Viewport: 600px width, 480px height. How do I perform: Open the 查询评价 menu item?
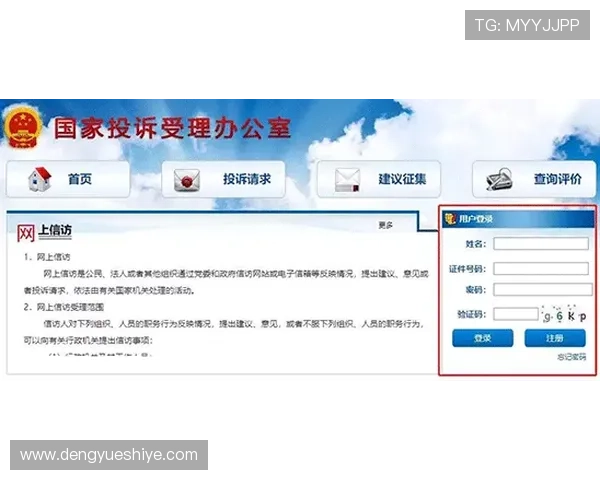click(534, 179)
